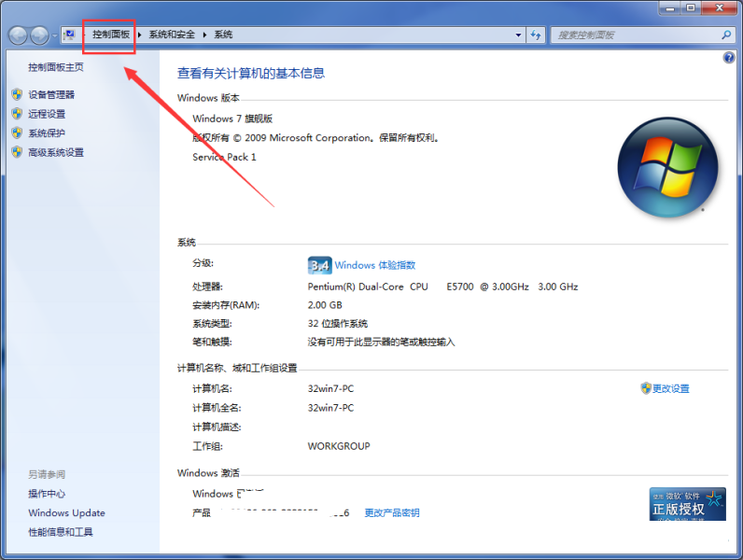The image size is (743, 560).
Task: Select Service Pack 1 text
Action: tap(224, 157)
